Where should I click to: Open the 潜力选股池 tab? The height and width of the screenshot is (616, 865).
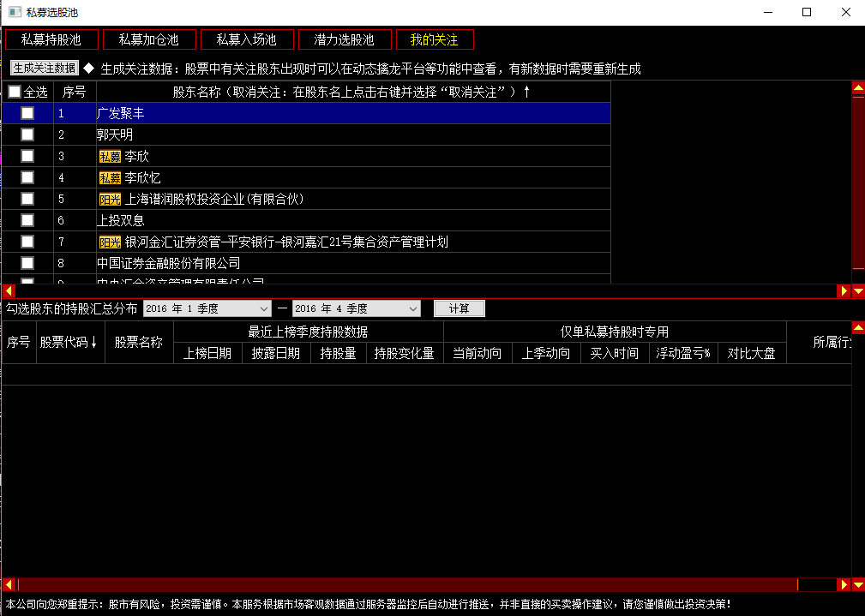(x=344, y=39)
